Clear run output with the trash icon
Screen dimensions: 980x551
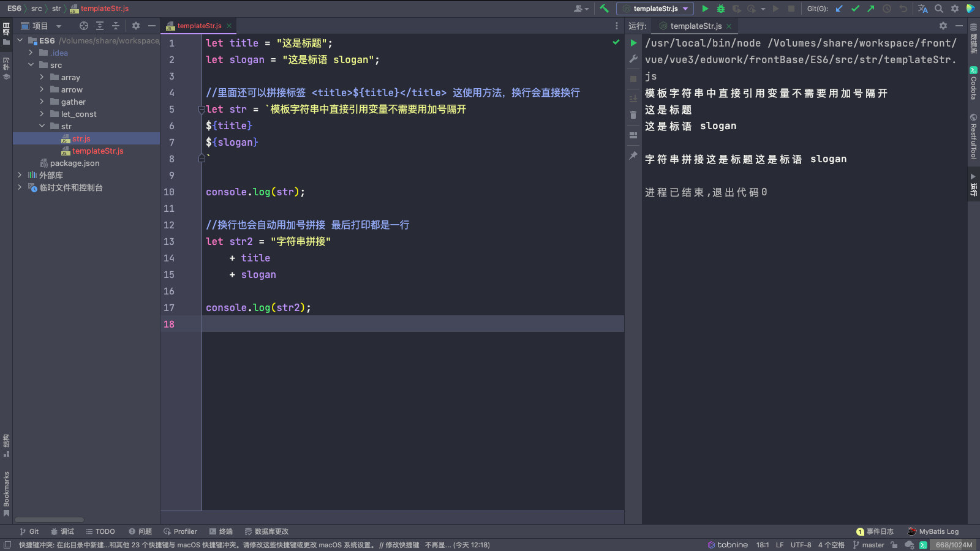pos(633,114)
